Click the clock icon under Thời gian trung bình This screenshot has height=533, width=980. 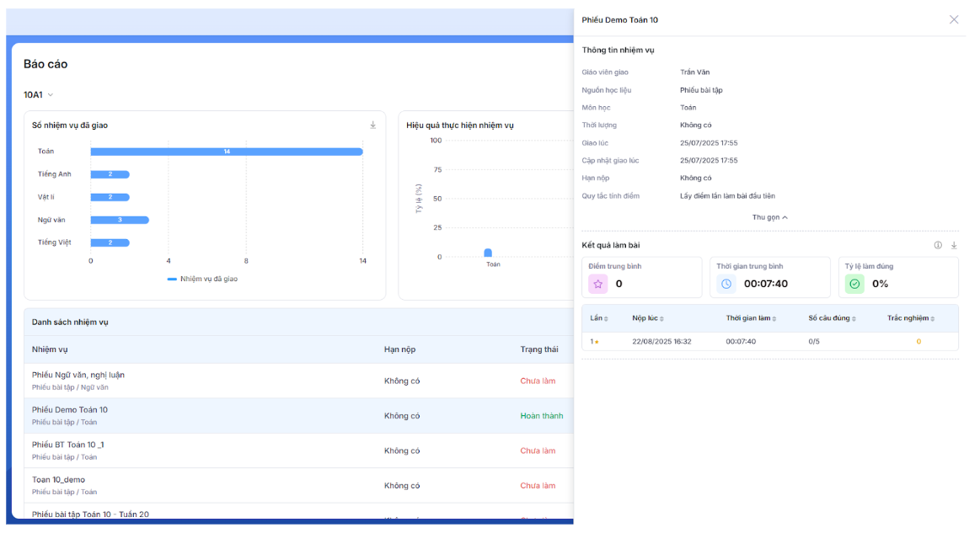pos(726,284)
